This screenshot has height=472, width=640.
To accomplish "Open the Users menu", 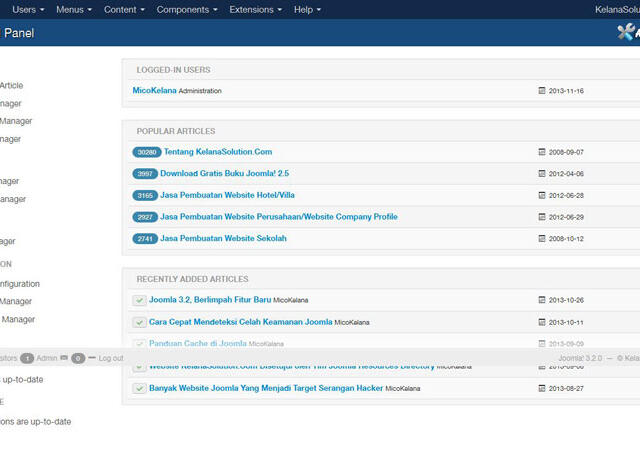I will coord(28,9).
